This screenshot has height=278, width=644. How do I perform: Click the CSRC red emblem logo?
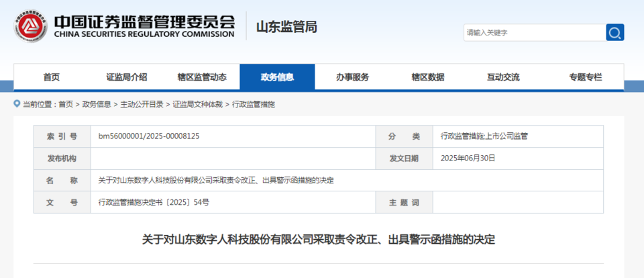point(30,27)
